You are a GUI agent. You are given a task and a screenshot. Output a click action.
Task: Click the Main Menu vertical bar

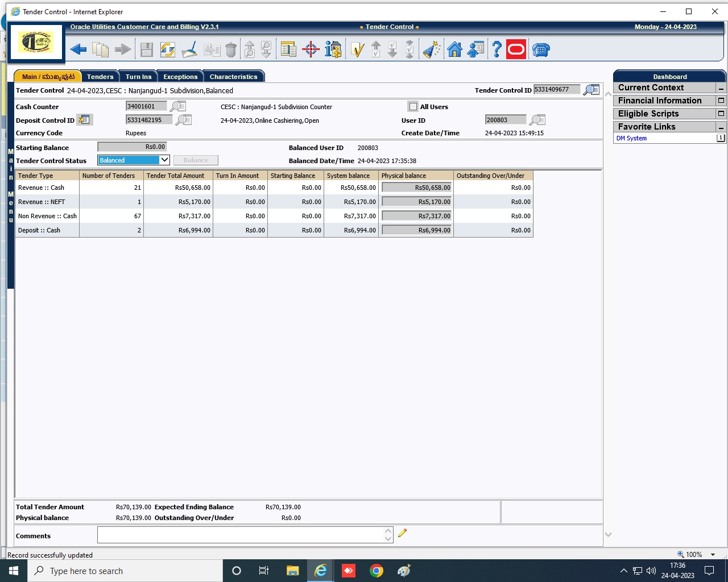coord(11,185)
